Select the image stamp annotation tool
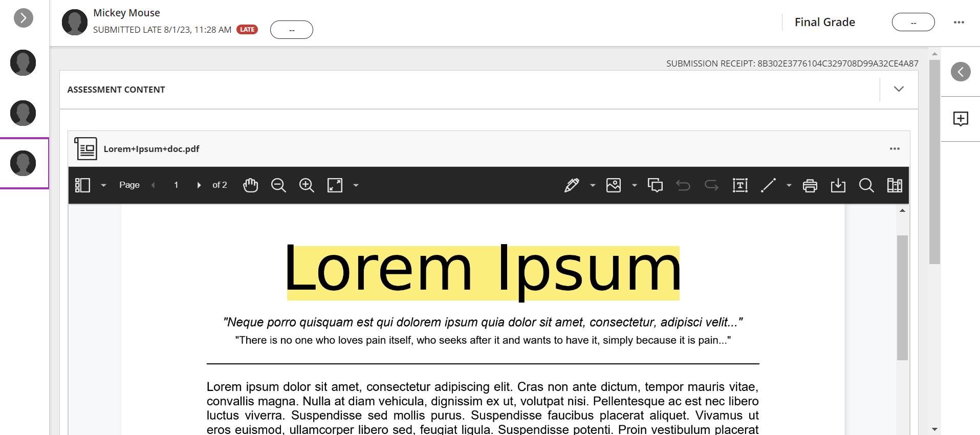The height and width of the screenshot is (435, 980). (613, 185)
